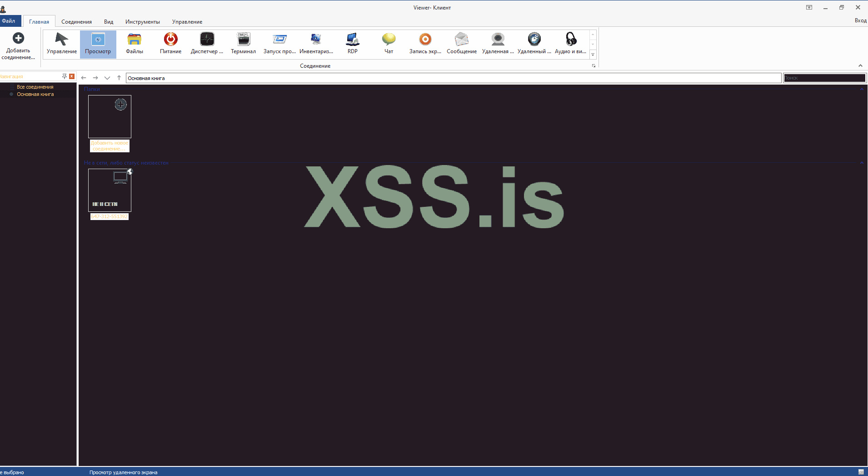Viewport: 868px width, 476px height.
Task: Open the Питание power control tool
Action: (171, 44)
